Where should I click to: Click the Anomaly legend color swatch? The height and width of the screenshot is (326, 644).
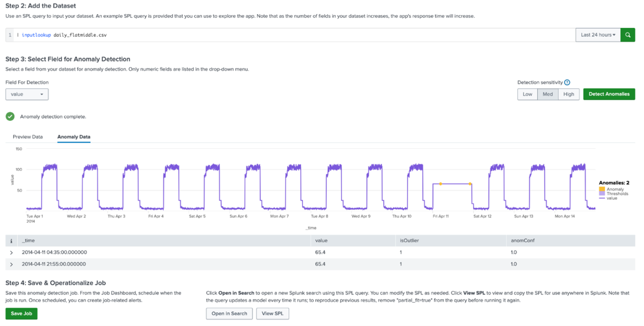click(x=602, y=189)
